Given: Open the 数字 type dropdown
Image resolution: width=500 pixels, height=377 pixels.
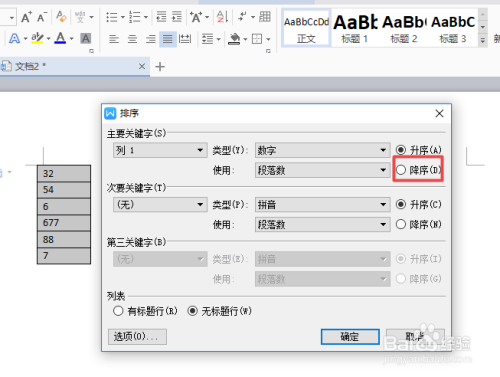Looking at the screenshot, I should coord(323,150).
